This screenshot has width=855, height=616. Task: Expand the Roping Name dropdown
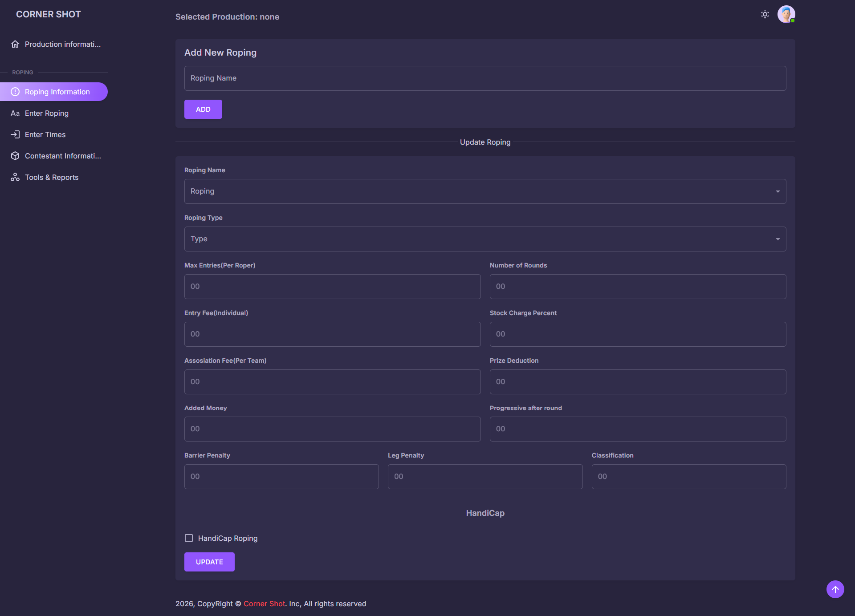coord(485,191)
